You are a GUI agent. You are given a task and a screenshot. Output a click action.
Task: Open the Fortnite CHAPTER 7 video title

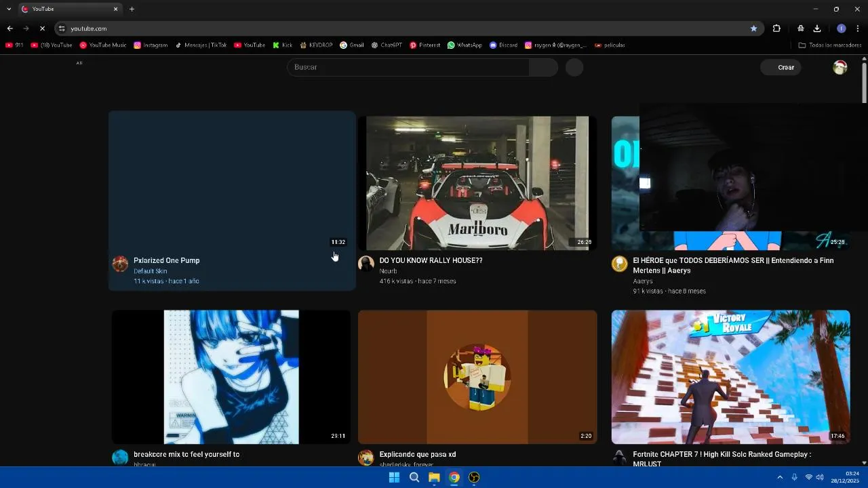click(722, 459)
